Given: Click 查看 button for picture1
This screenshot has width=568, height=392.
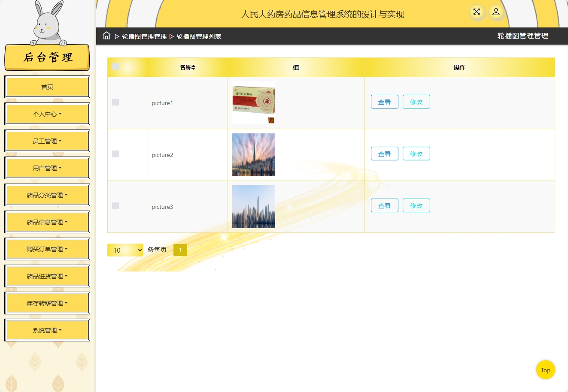Looking at the screenshot, I should tap(384, 102).
